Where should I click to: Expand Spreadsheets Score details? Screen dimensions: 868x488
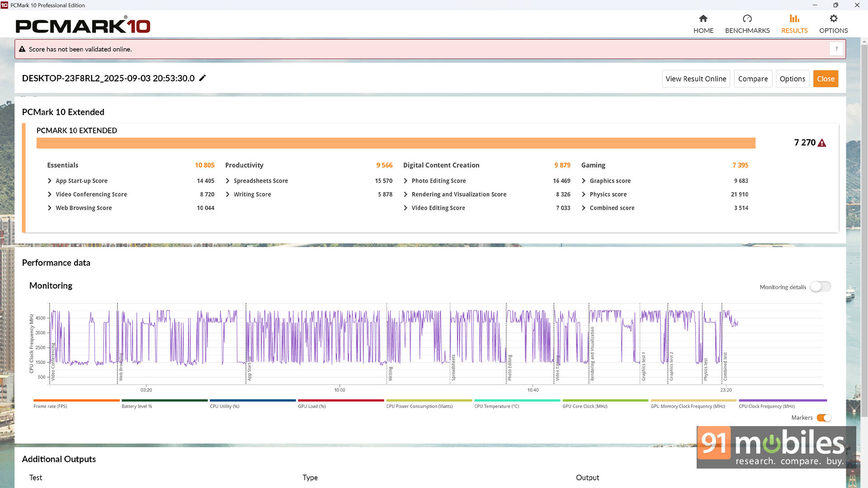click(227, 181)
